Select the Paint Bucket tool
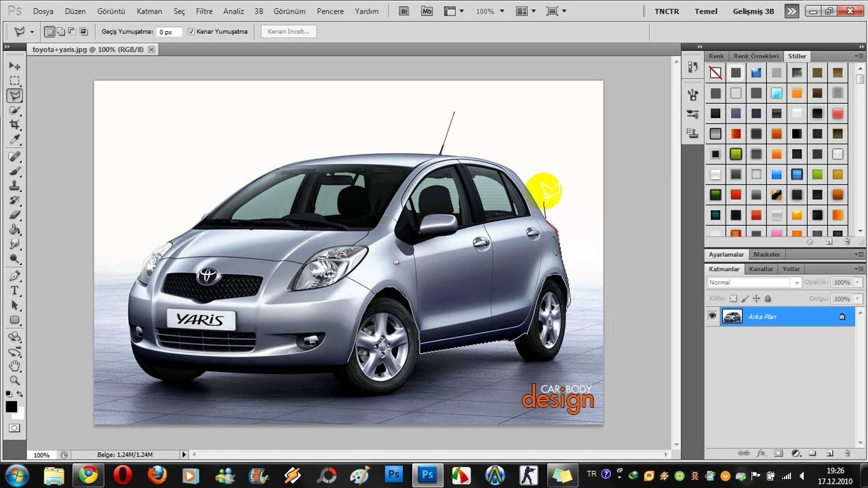This screenshot has width=868, height=488. pyautogui.click(x=14, y=230)
